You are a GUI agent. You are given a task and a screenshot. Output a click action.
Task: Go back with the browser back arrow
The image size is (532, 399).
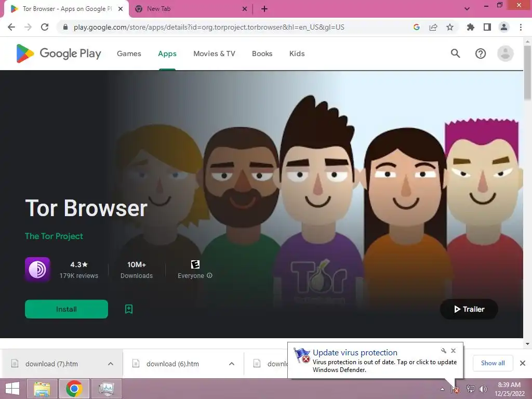(x=11, y=27)
